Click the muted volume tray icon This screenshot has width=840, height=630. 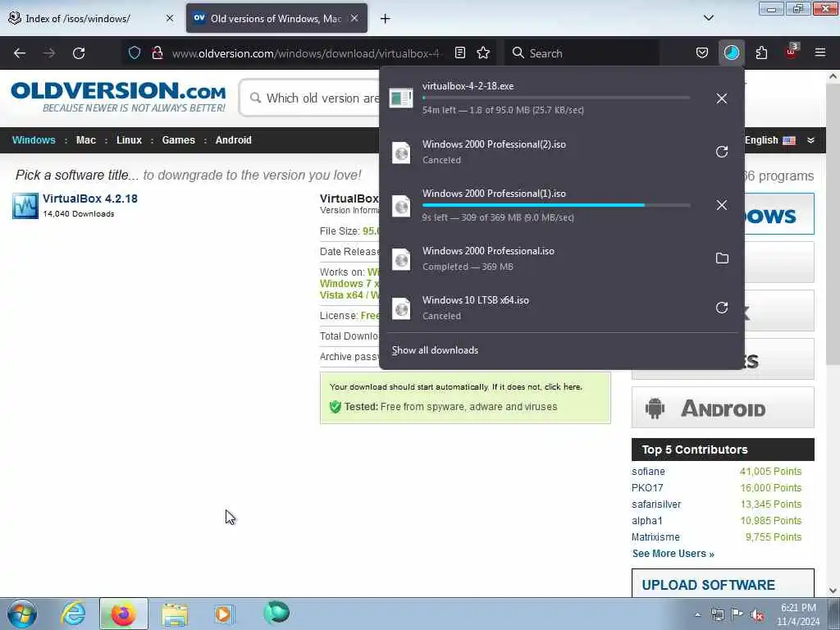click(x=757, y=615)
